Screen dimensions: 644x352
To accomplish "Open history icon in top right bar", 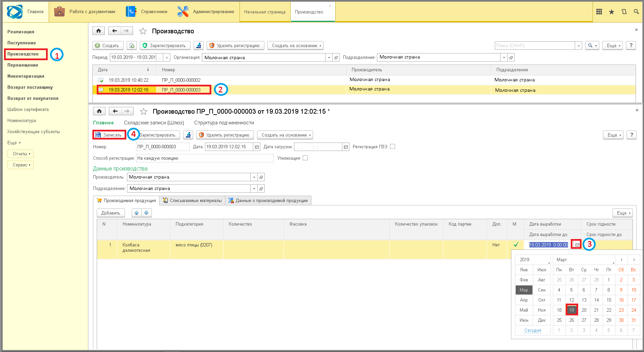I will [624, 12].
